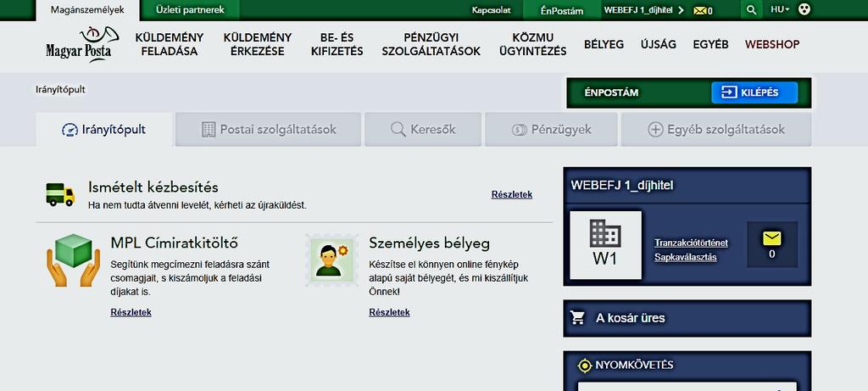This screenshot has height=391, width=868.
Task: Switch to the Üzleti partnerek tab
Action: click(x=190, y=10)
